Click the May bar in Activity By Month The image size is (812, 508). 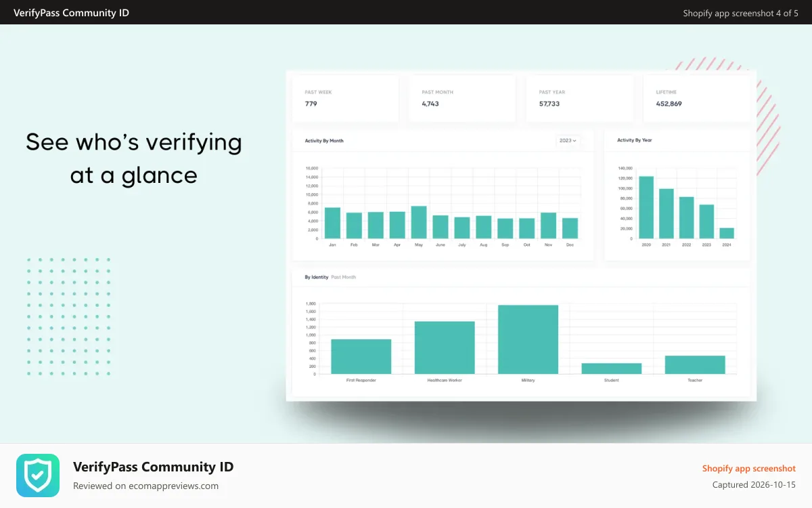click(x=419, y=222)
